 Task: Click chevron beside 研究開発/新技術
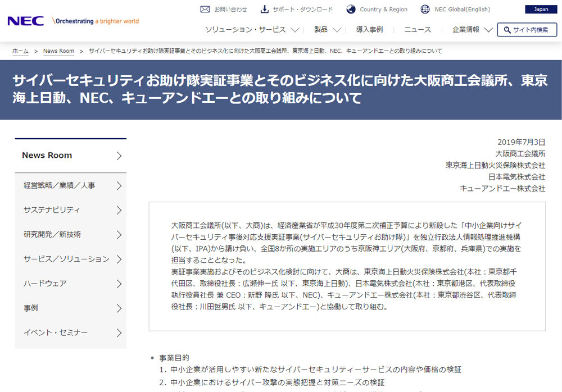click(119, 235)
